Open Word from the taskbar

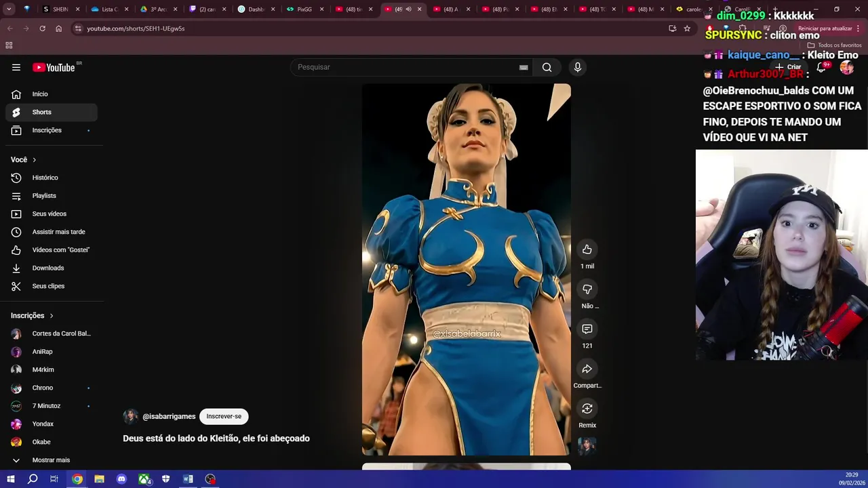click(x=188, y=479)
